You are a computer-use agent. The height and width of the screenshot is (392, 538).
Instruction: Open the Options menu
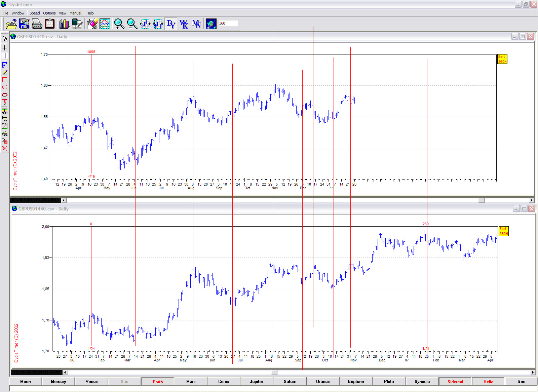[x=49, y=13]
